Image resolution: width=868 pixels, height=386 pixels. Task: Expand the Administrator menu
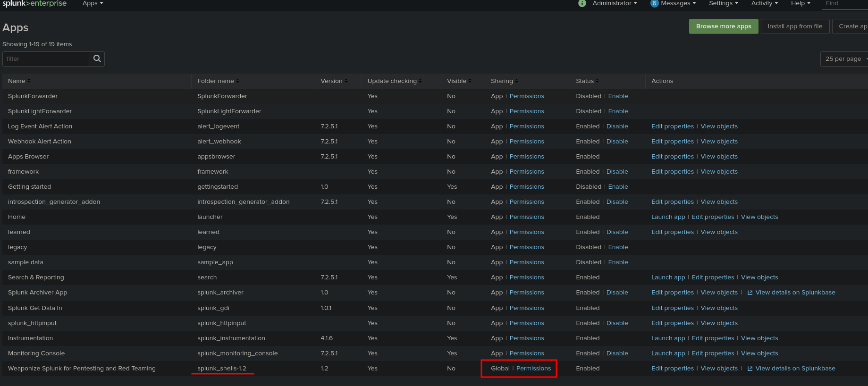point(615,3)
